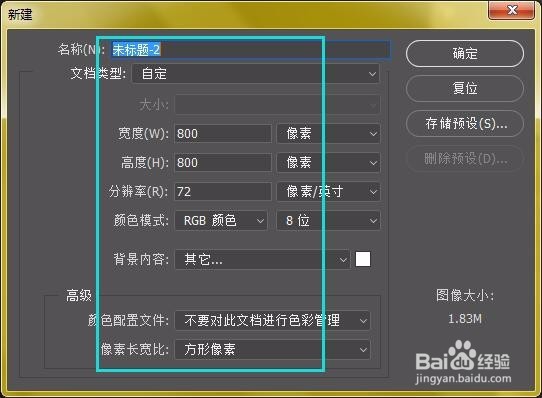Click the 存储预设(S)... button
The height and width of the screenshot is (398, 542).
(465, 123)
